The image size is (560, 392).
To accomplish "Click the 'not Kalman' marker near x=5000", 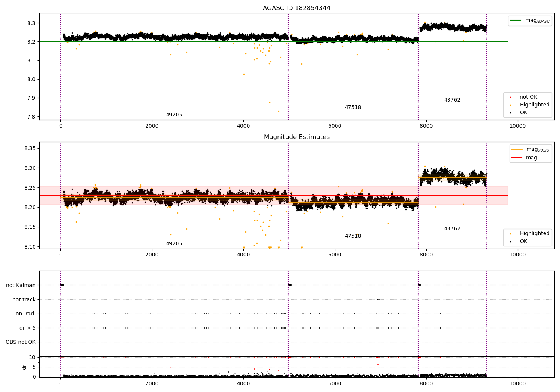I will pyautogui.click(x=290, y=285).
